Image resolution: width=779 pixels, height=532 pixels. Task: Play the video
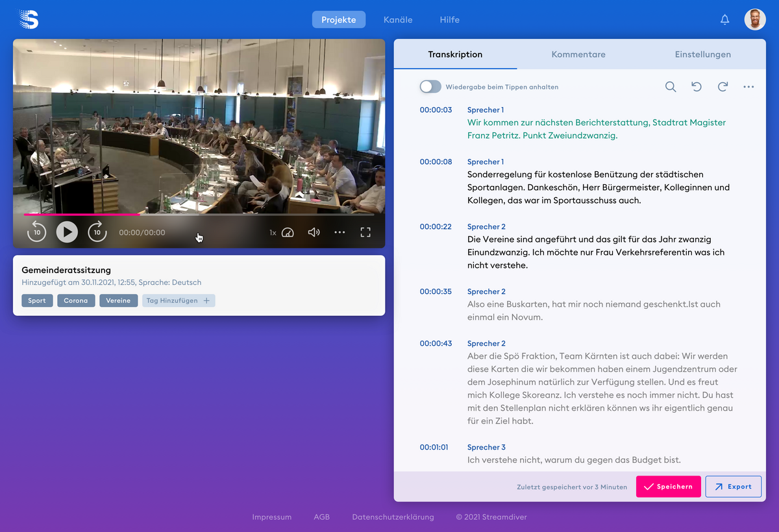[x=67, y=232]
